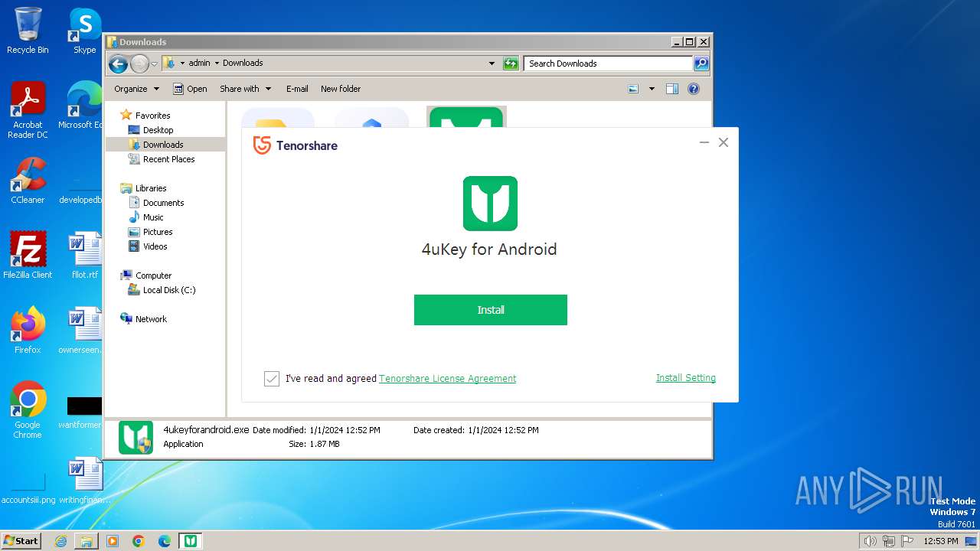980x551 pixels.
Task: Click the taskbar clock showing 12:53 PM
Action: tap(940, 541)
